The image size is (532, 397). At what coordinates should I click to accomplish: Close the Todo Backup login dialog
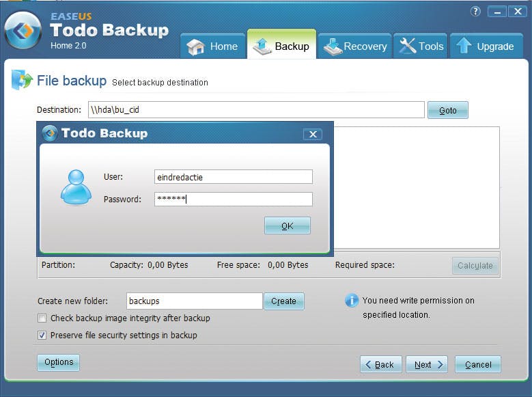tap(313, 134)
